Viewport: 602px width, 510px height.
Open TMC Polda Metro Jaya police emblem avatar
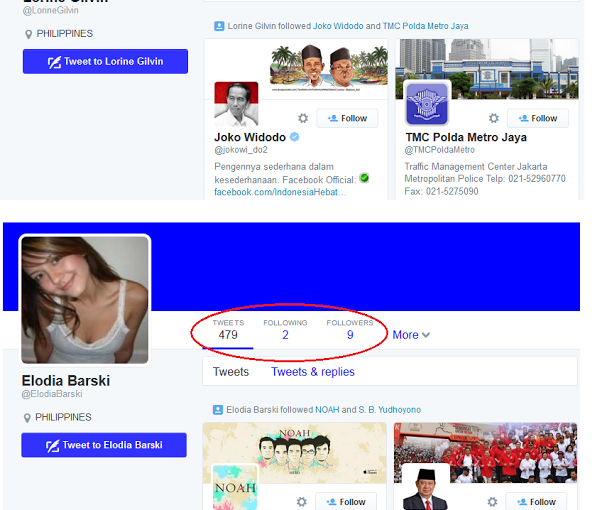[x=427, y=104]
